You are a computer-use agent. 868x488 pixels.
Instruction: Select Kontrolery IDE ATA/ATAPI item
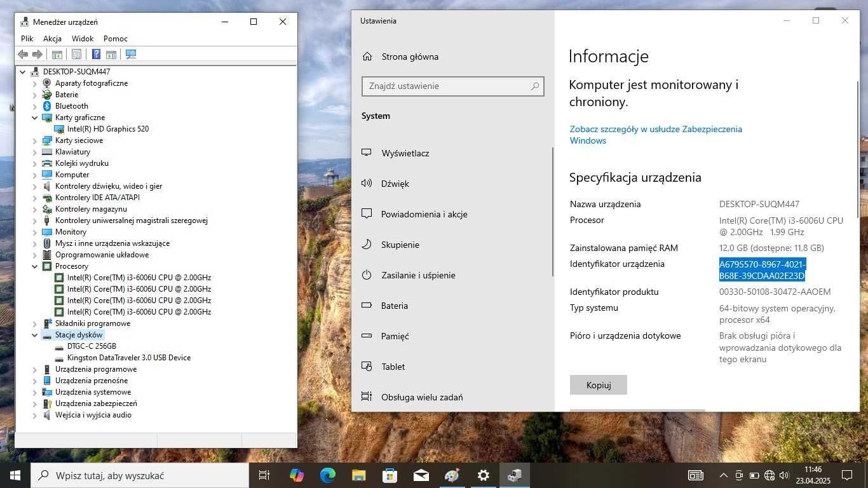[x=97, y=198]
